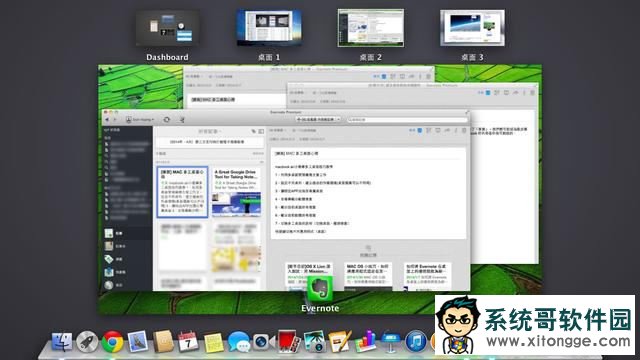Viewport: 640px width, 360px height.
Task: Open Calendar icon showing 7 in Dock
Action: (x=188, y=341)
